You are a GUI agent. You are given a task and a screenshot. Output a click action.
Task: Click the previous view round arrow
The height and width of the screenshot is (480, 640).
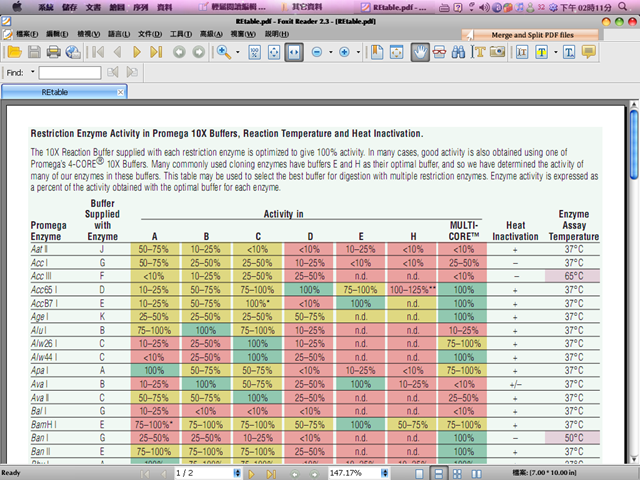[x=179, y=52]
